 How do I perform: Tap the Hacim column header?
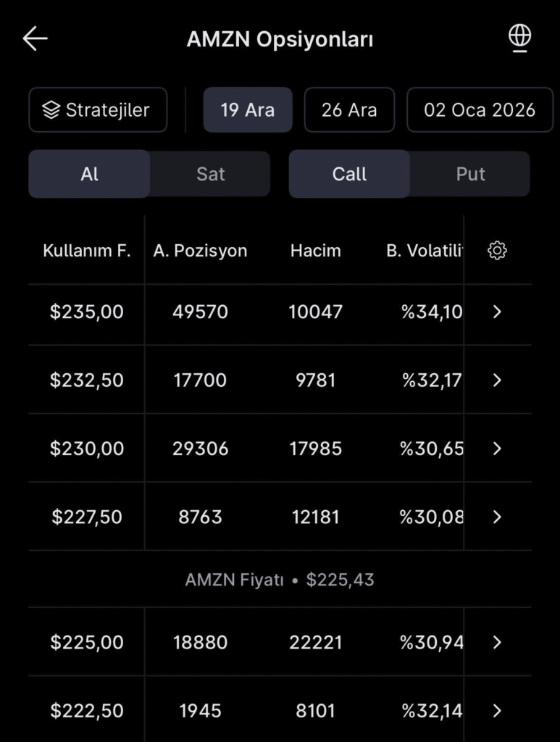click(x=315, y=251)
